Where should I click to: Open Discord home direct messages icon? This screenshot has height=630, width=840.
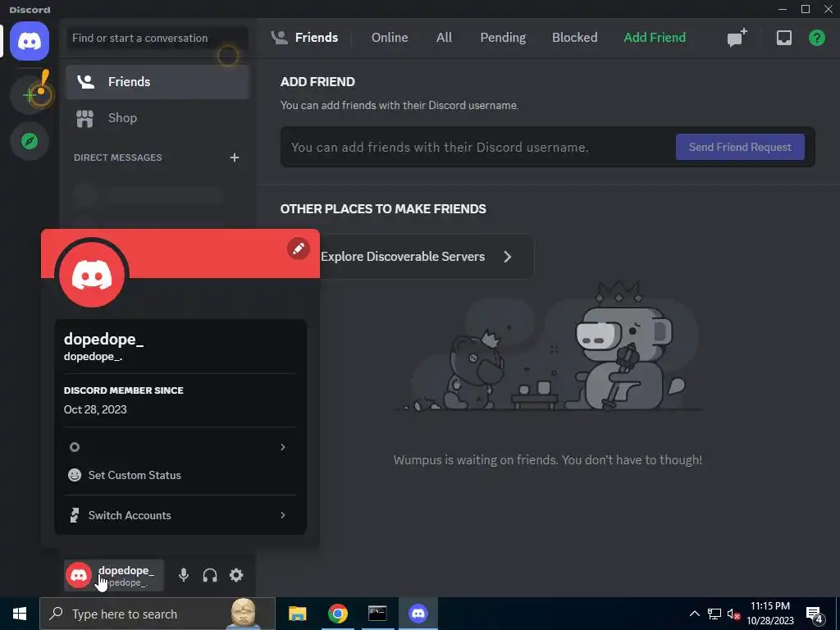click(x=30, y=41)
